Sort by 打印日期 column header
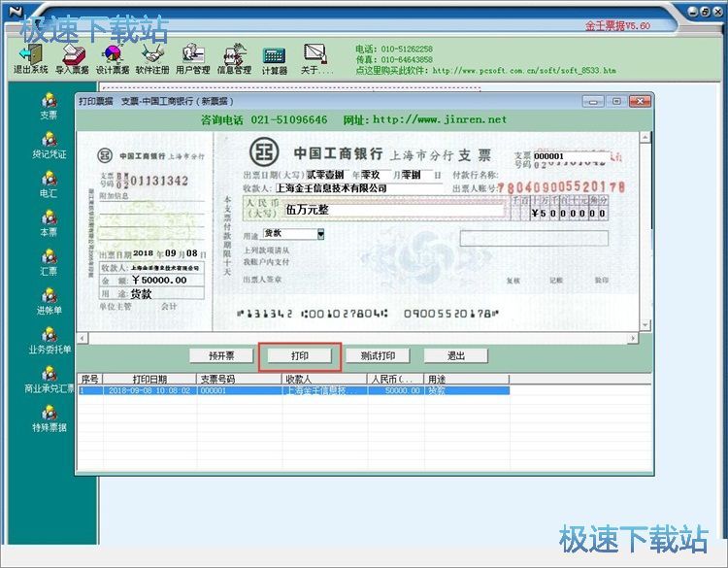 (x=149, y=379)
